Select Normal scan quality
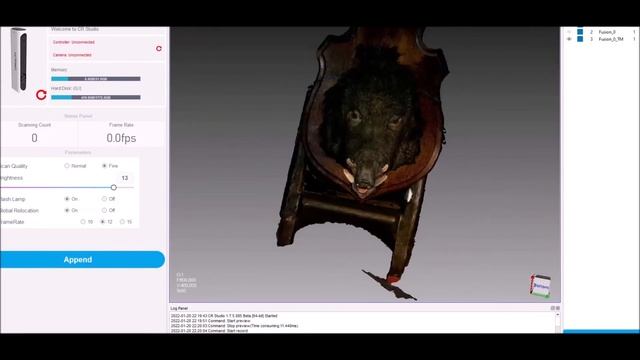 pos(67,166)
